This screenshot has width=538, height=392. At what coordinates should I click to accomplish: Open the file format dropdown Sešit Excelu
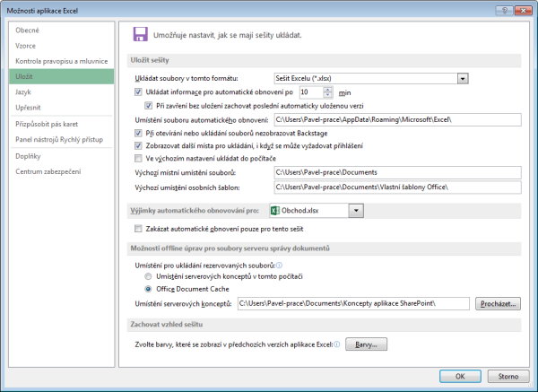tap(463, 79)
